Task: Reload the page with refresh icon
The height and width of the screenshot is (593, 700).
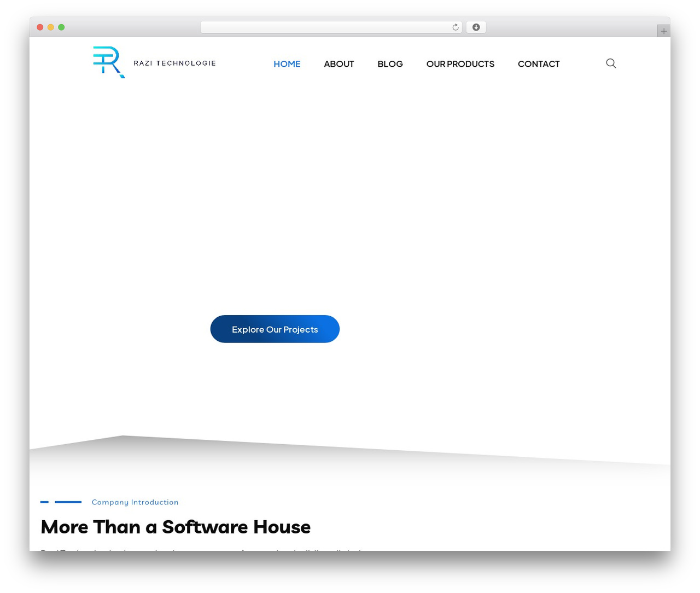Action: coord(455,27)
